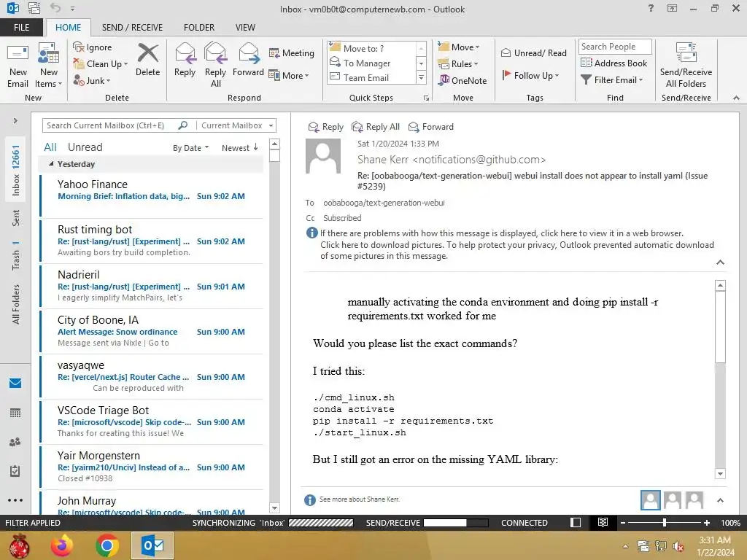
Task: Open the Trash folder
Action: [15, 256]
